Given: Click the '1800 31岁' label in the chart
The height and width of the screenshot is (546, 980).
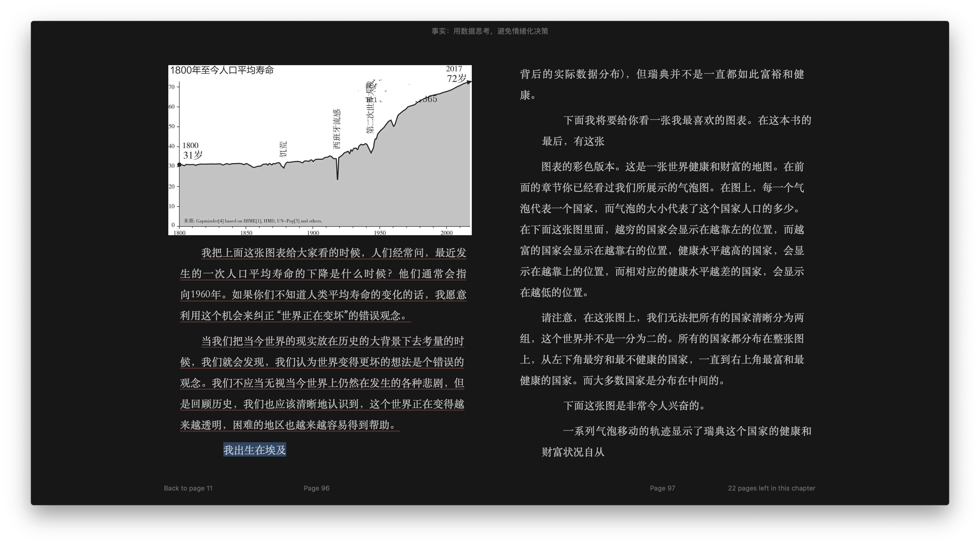Looking at the screenshot, I should click(x=193, y=150).
